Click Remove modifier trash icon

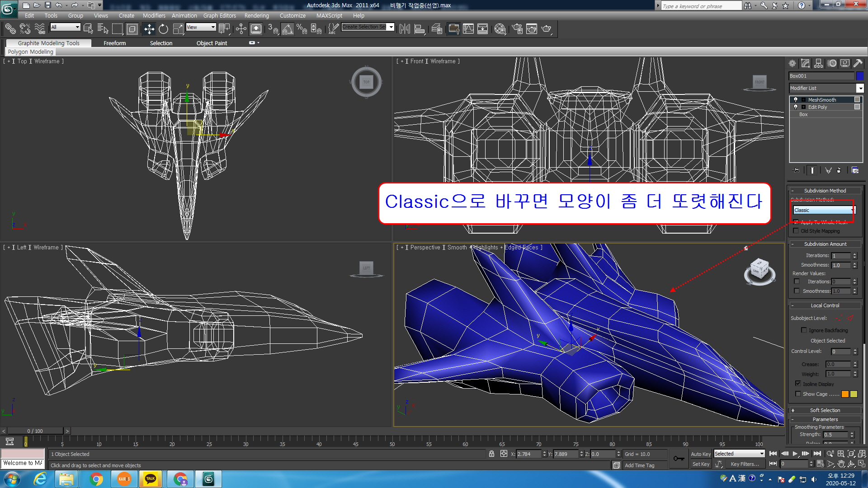[x=839, y=170]
